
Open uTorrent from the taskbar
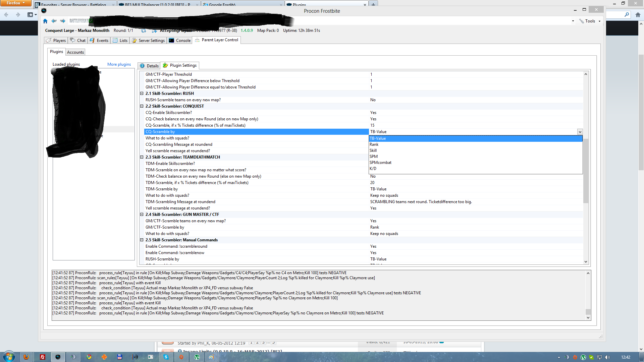[197, 357]
